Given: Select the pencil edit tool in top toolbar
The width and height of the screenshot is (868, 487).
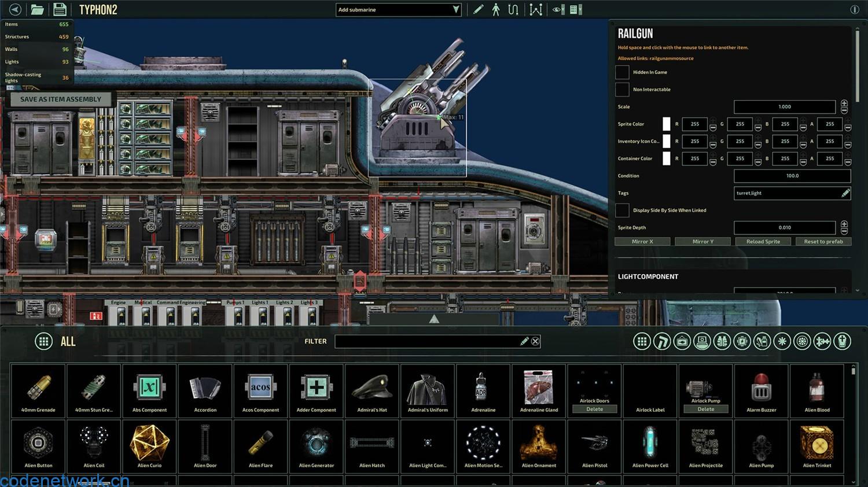Looking at the screenshot, I should pyautogui.click(x=478, y=9).
